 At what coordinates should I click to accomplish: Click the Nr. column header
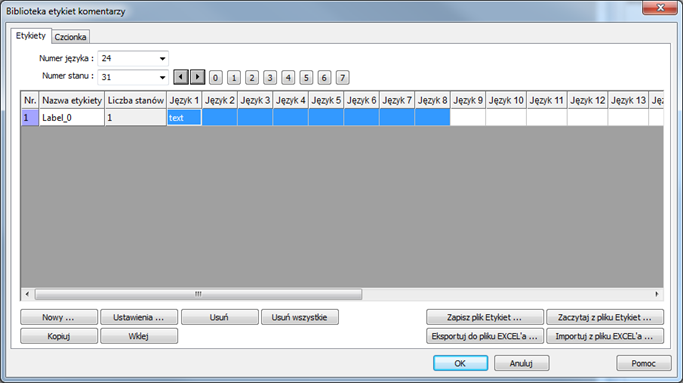coord(30,100)
